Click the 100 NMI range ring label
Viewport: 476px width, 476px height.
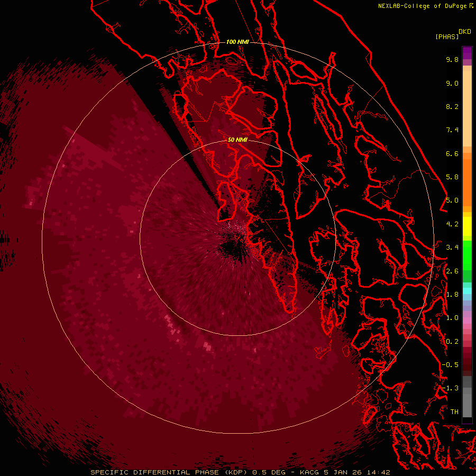pos(237,42)
